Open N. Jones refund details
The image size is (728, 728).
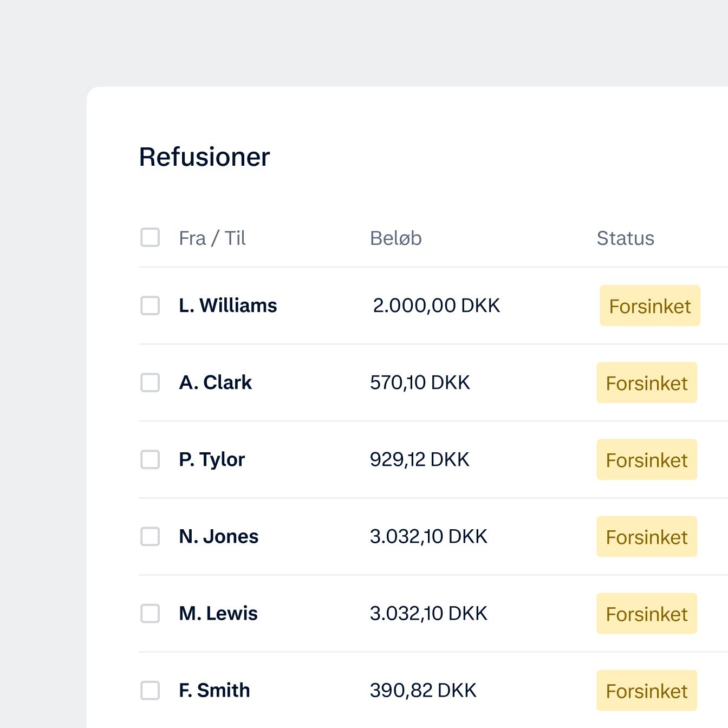pyautogui.click(x=218, y=536)
